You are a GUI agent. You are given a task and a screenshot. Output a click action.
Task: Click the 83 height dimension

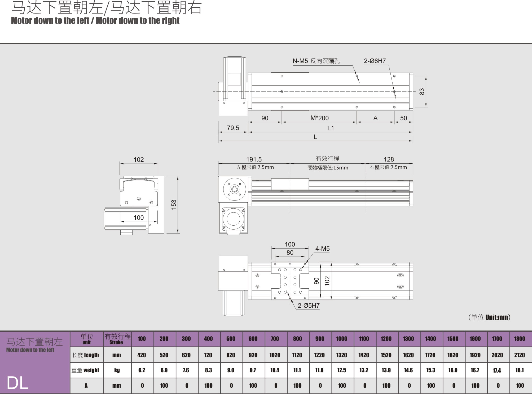point(422,92)
